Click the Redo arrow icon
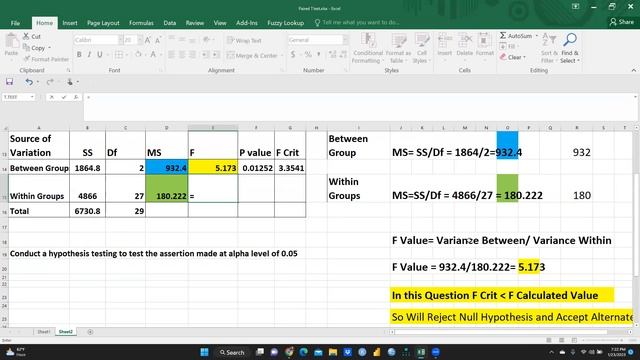This screenshot has width=640, height=360. [50, 82]
